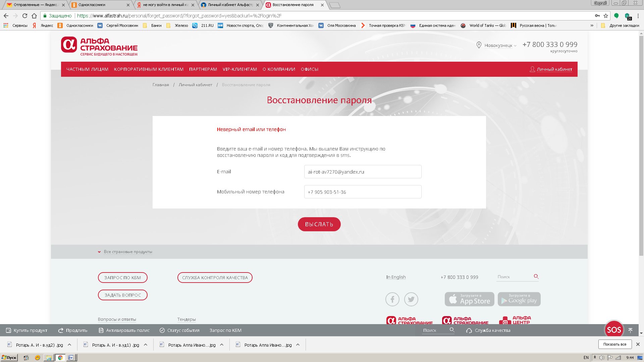Toggle the Купить продукт tab at bottom
The width and height of the screenshot is (644, 362).
tap(26, 330)
